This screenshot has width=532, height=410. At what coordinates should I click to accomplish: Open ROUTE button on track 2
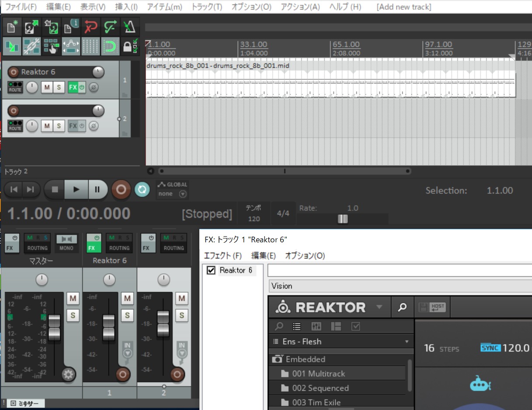coord(15,126)
